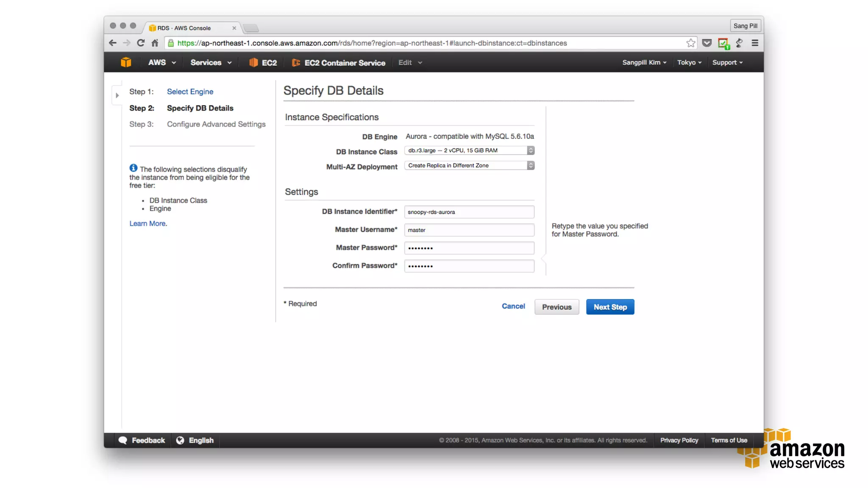Expand the collapsed left side panel arrow
The image size is (868, 488).
(x=117, y=95)
